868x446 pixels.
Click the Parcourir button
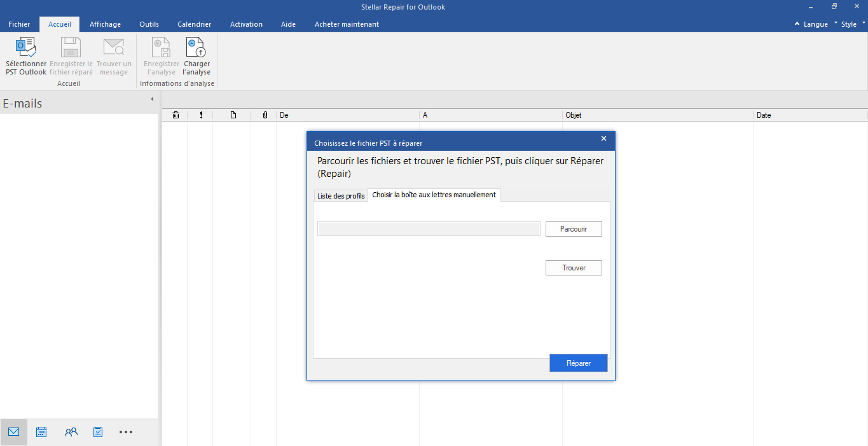(x=574, y=229)
